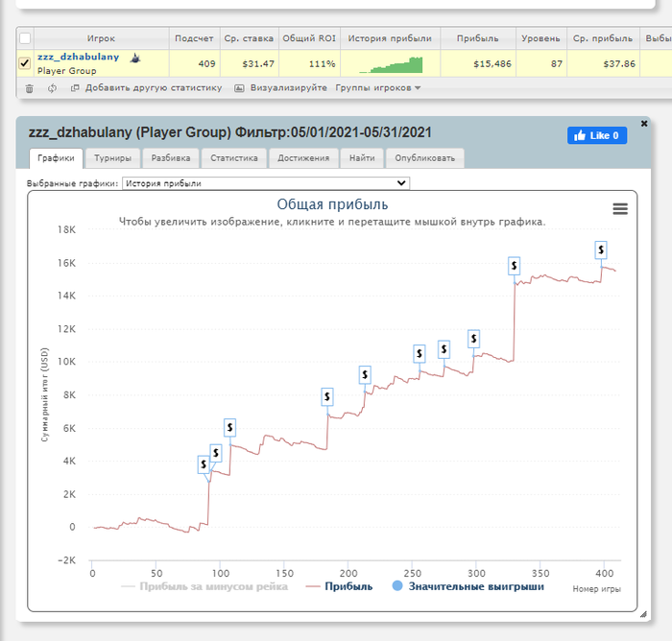Open the История прибыли graph dropdown
The width and height of the screenshot is (672, 641).
pos(266,183)
